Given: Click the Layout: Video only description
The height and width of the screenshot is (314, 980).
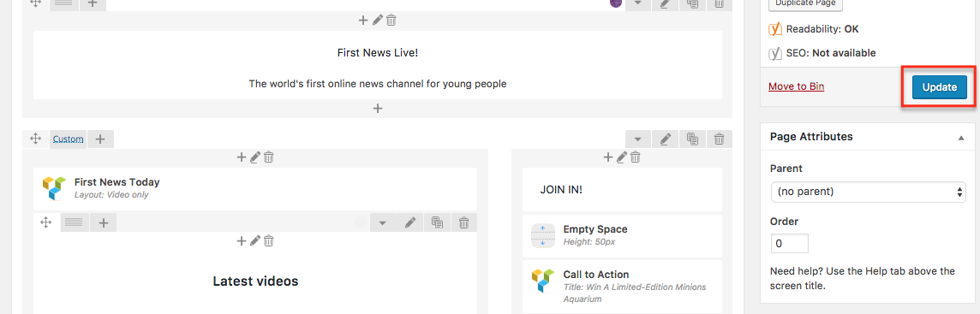Looking at the screenshot, I should 111,195.
